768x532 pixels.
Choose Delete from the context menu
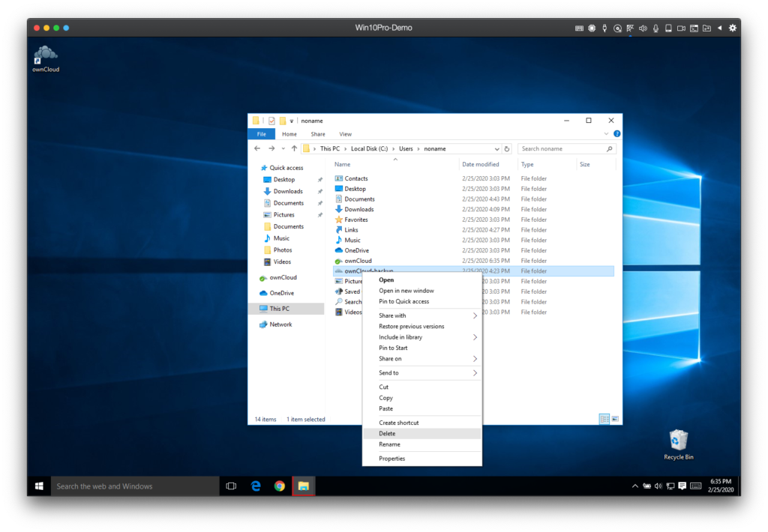coord(421,434)
